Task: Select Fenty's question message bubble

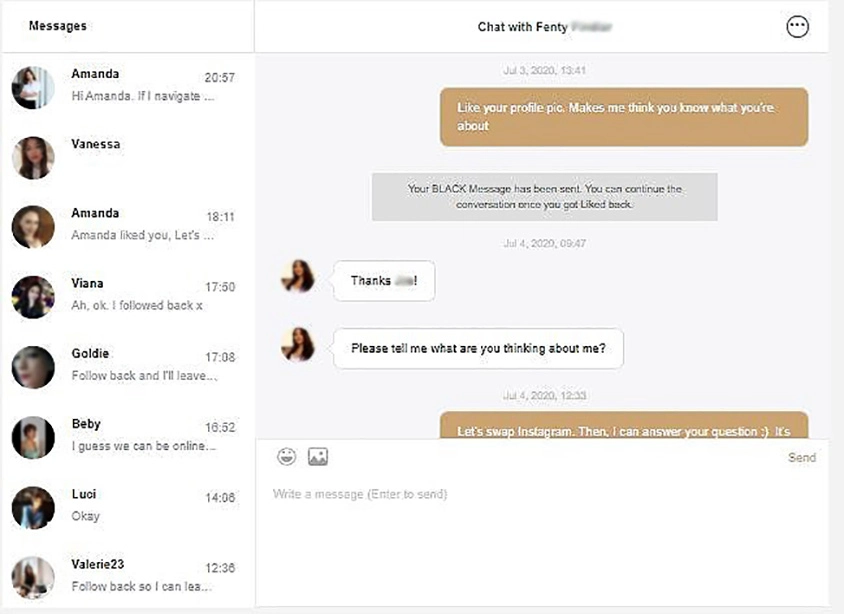Action: 480,348
